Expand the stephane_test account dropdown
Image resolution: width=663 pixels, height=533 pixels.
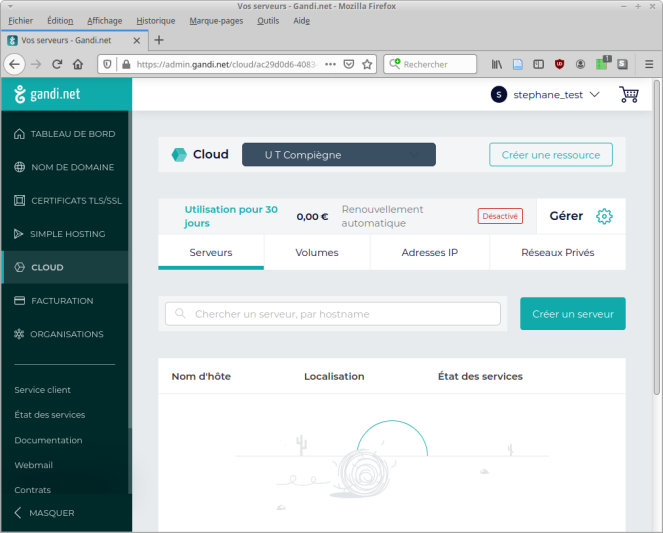click(x=595, y=94)
